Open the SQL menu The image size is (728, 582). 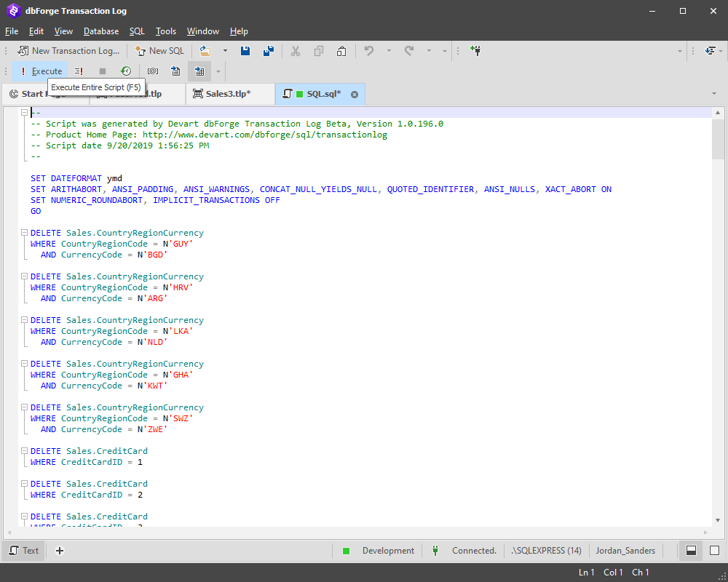tap(137, 31)
